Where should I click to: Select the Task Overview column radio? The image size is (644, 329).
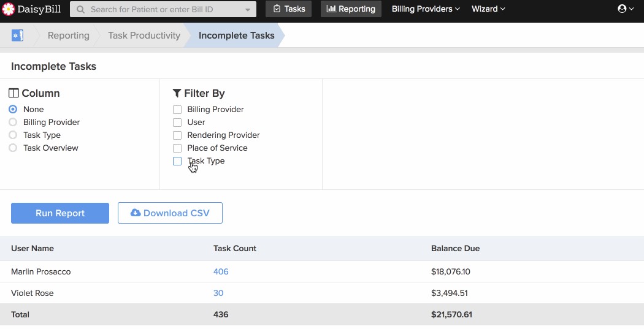[x=13, y=148]
